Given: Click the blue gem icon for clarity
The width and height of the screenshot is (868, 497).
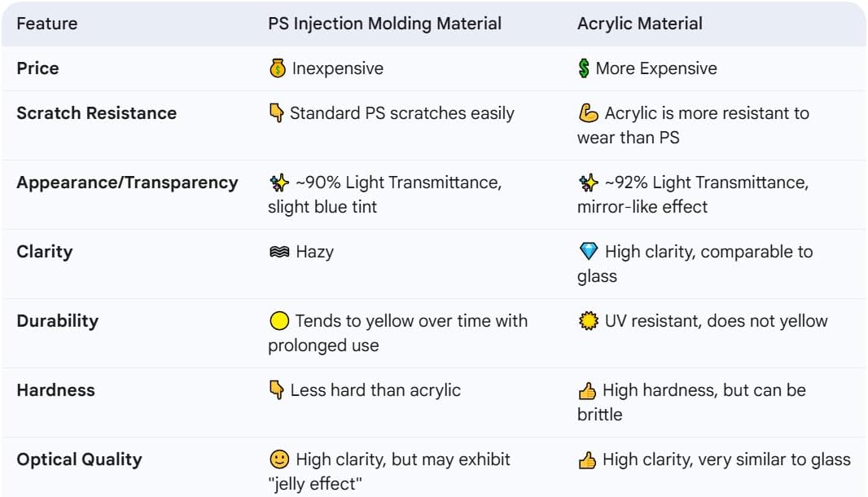Looking at the screenshot, I should coord(588,252).
